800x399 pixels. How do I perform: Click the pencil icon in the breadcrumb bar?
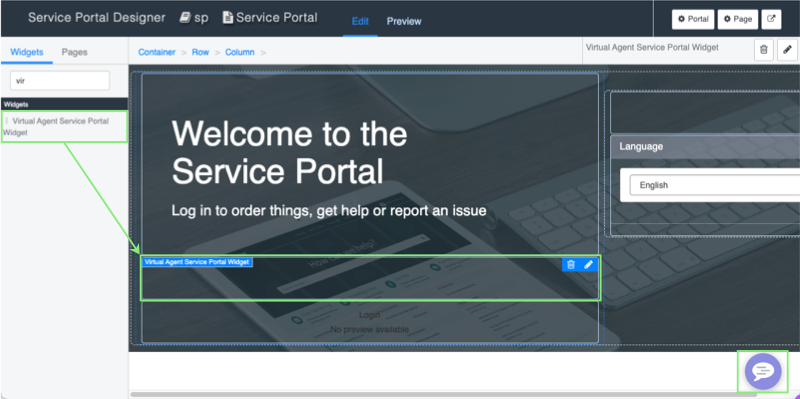coord(787,49)
